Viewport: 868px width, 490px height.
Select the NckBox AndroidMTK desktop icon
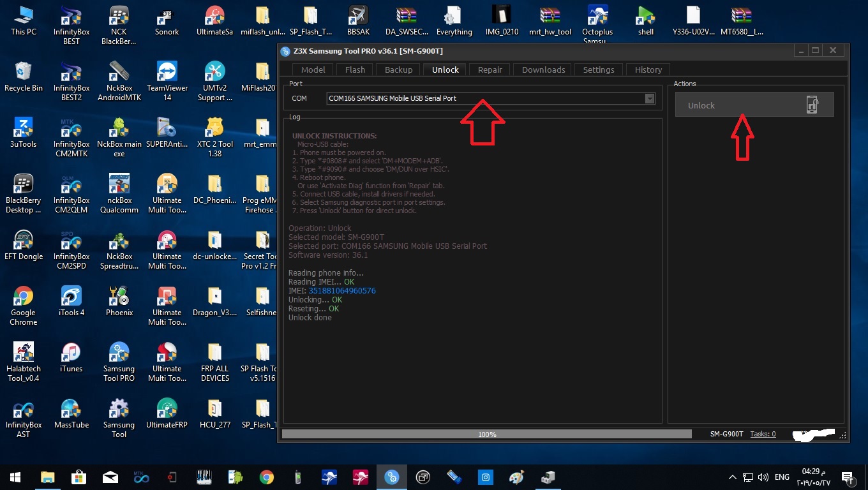point(119,82)
